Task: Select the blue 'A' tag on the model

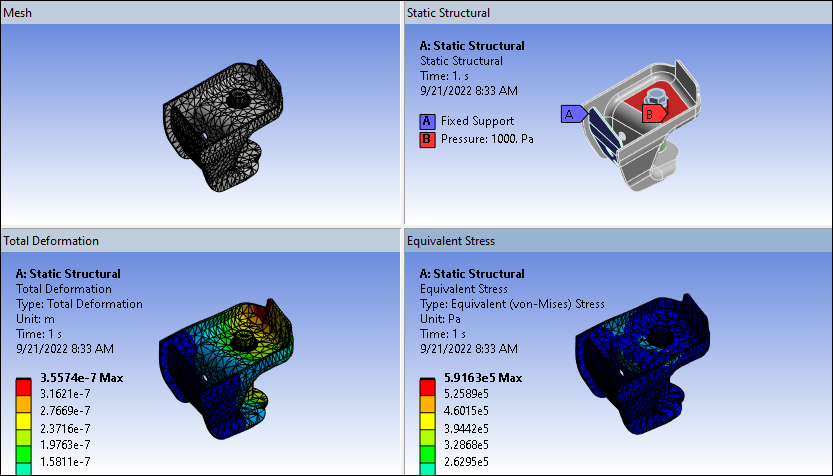Action: pos(574,114)
